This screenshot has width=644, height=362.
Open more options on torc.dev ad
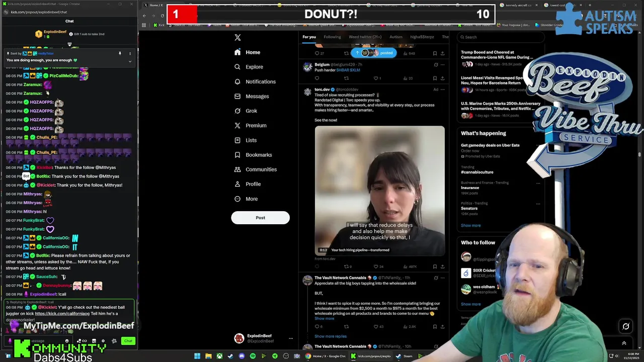[442, 89]
